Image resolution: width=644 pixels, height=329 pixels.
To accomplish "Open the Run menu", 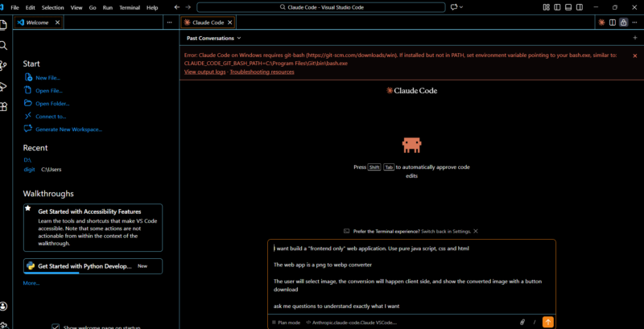I will coord(108,7).
